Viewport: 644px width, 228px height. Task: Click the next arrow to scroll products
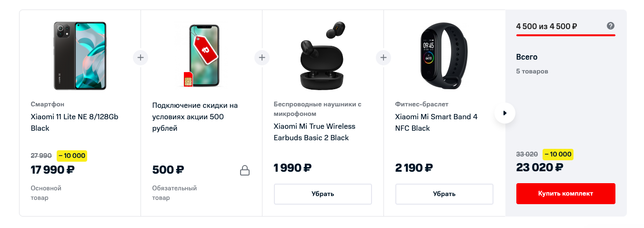[505, 113]
